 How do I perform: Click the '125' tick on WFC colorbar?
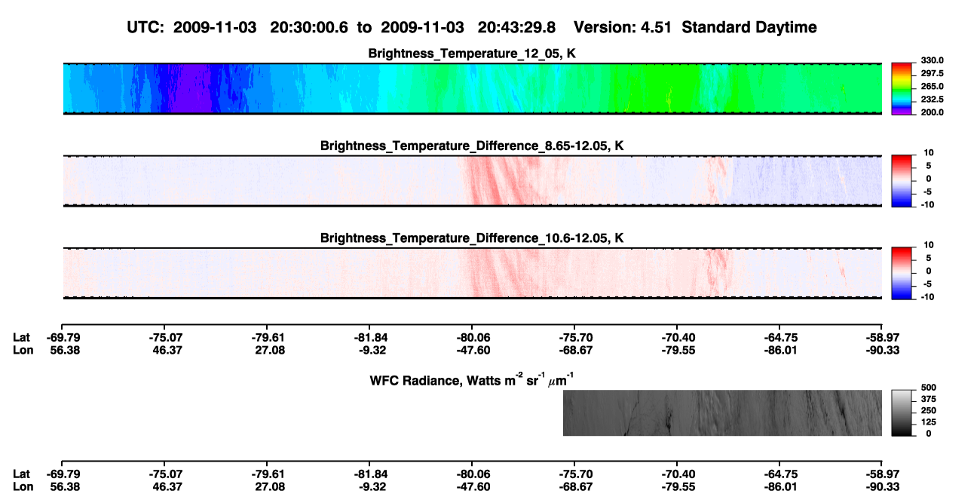pos(928,422)
